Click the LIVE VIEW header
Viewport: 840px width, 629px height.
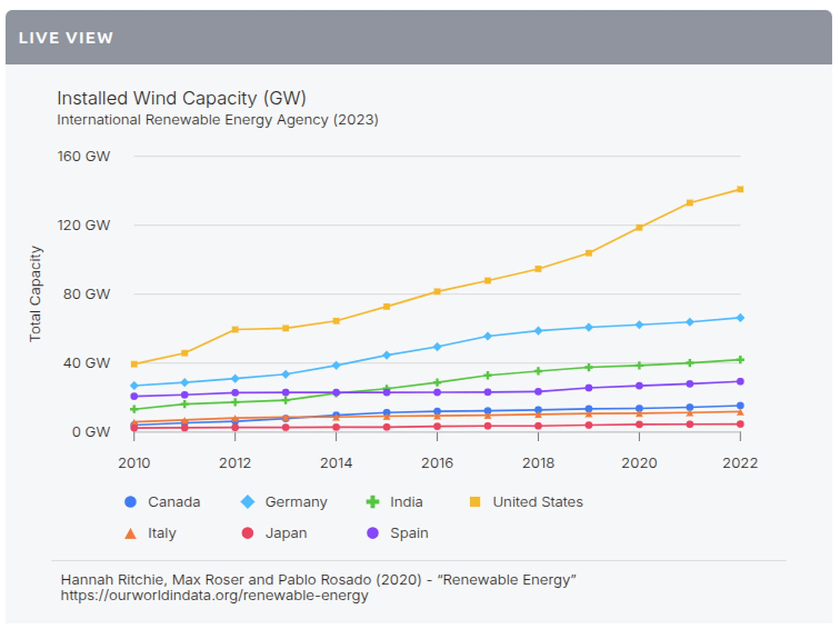[66, 38]
